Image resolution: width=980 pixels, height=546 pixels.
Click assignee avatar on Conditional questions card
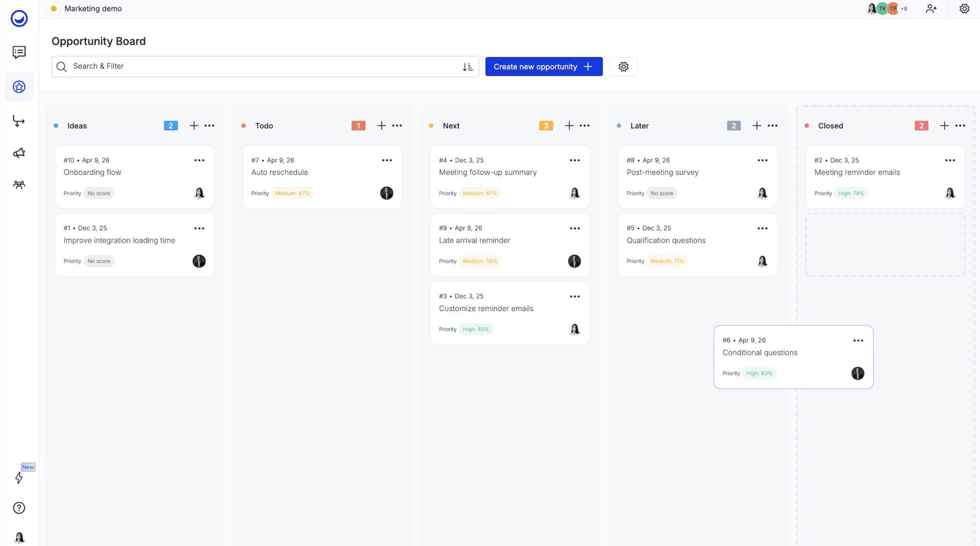click(x=857, y=374)
